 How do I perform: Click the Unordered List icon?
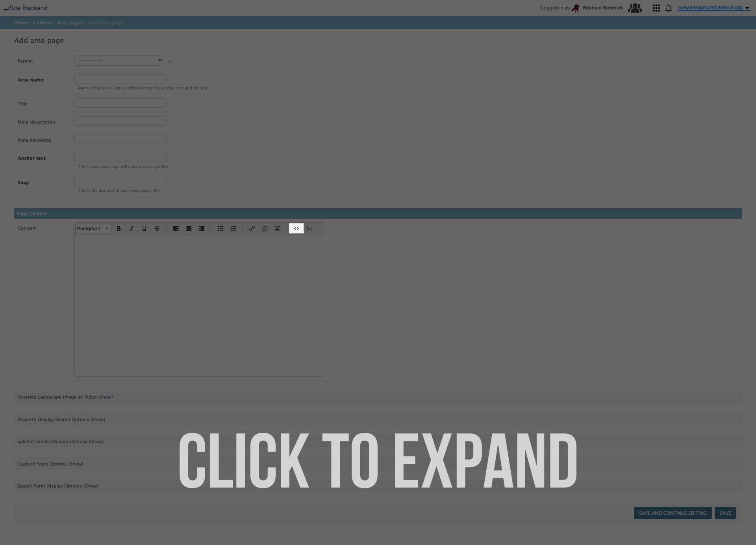[220, 228]
